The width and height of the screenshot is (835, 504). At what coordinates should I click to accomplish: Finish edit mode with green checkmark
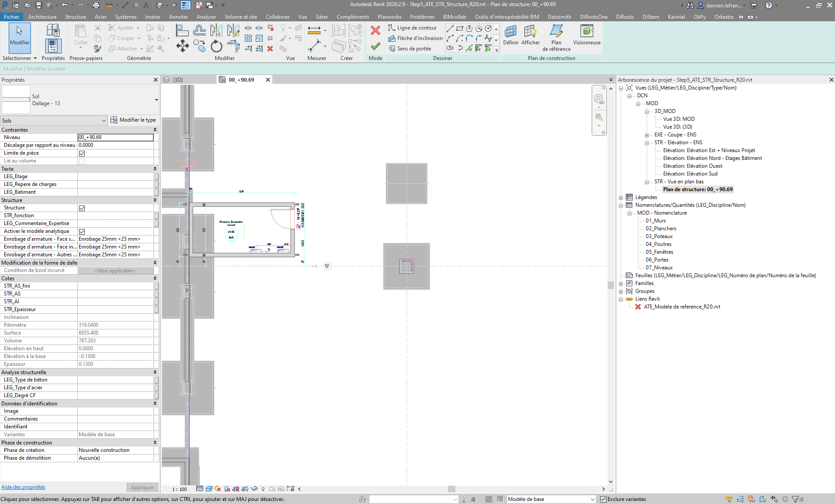coord(375,46)
